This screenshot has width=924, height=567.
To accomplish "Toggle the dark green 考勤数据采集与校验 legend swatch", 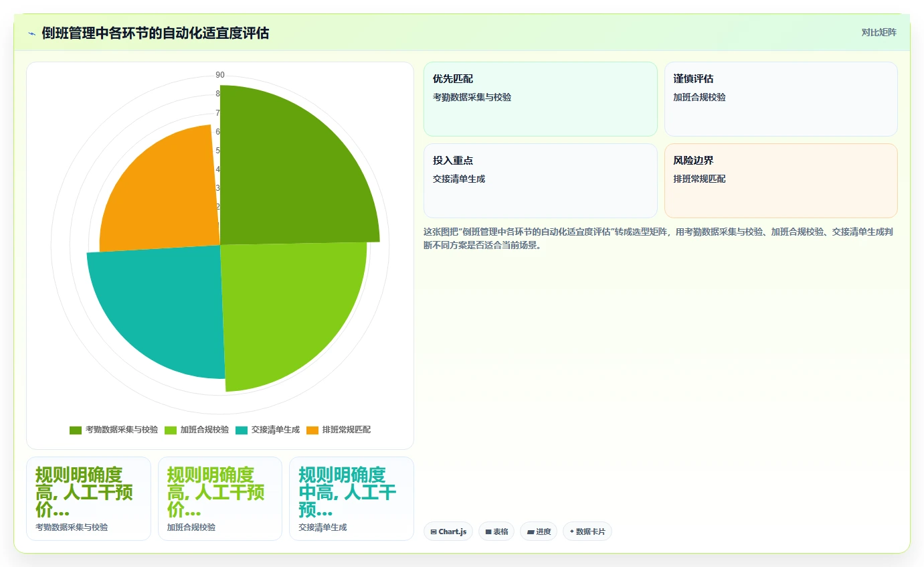I will tap(76, 430).
